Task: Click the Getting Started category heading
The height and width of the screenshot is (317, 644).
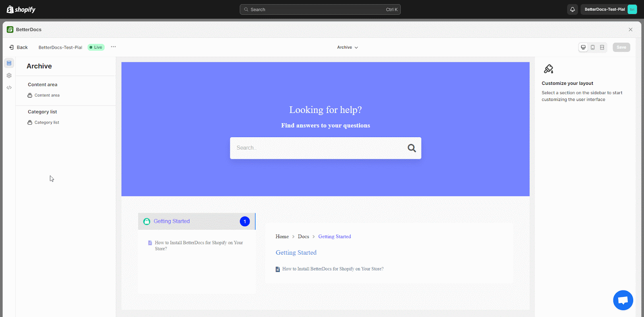Action: 296,253
